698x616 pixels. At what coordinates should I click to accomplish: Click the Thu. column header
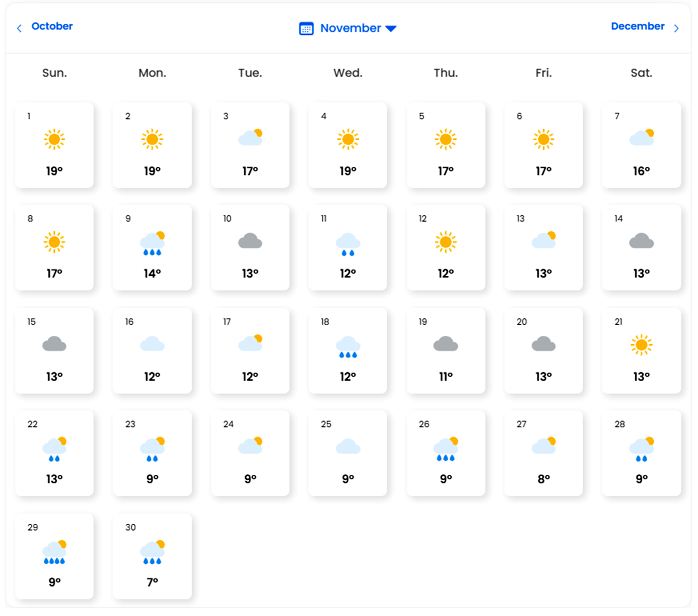coord(446,73)
